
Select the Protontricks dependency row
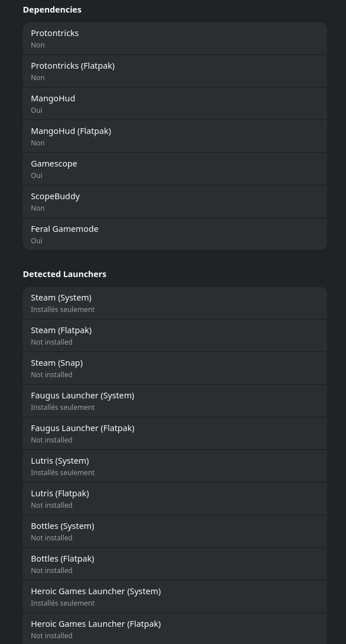175,38
